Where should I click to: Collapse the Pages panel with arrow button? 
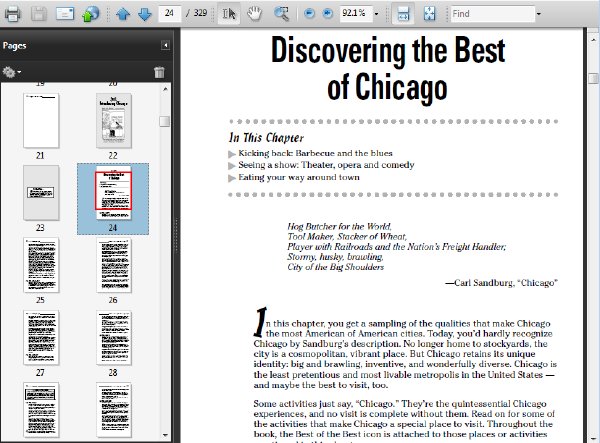point(165,45)
